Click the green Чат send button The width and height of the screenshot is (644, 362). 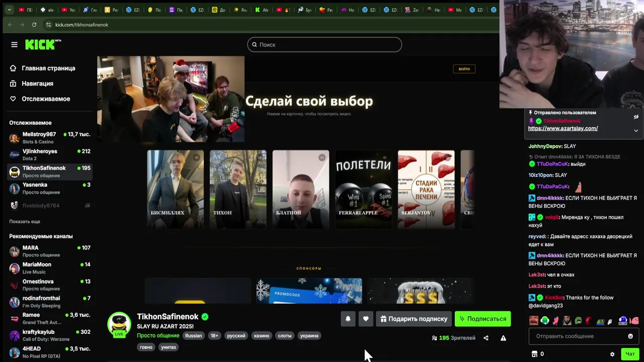[630, 354]
